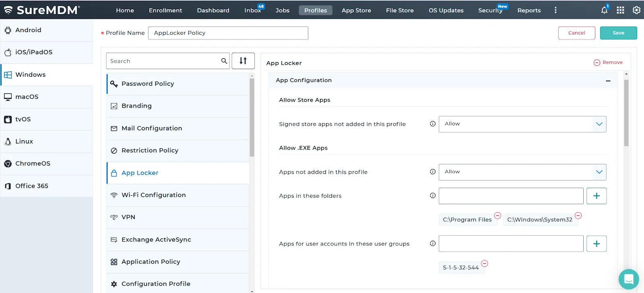Open the more options vertical dots menu
Screen dimensions: 644x293
point(555,10)
